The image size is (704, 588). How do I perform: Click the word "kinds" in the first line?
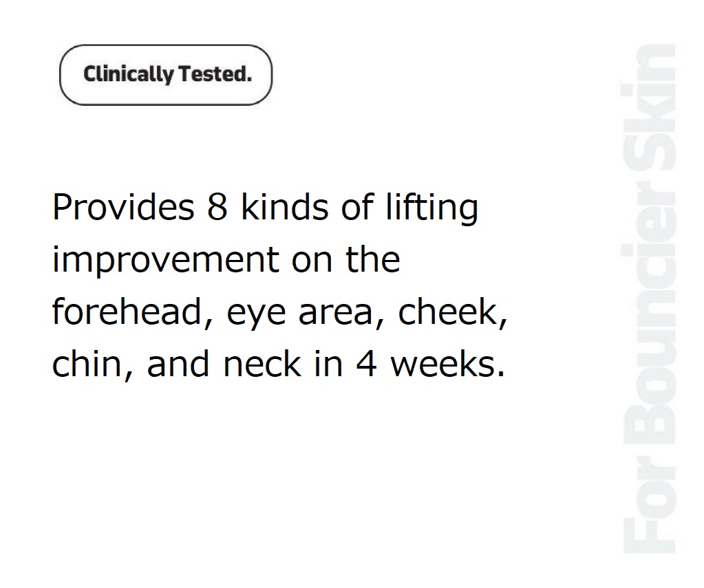point(285,206)
